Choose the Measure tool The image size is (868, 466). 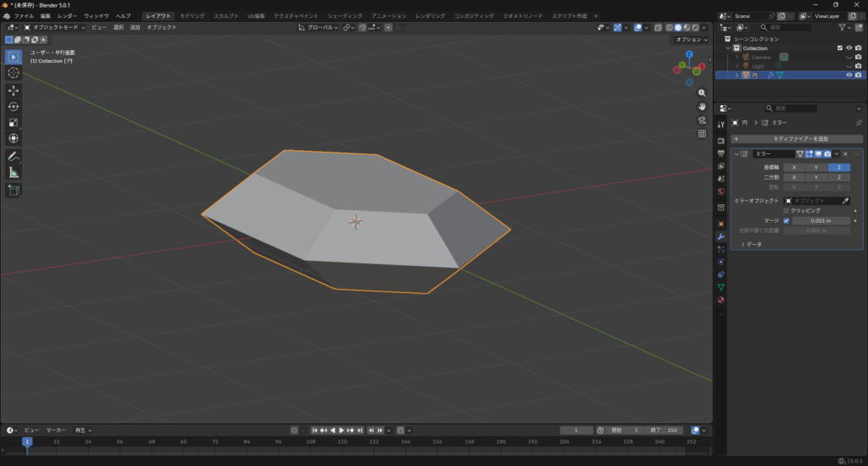(14, 172)
